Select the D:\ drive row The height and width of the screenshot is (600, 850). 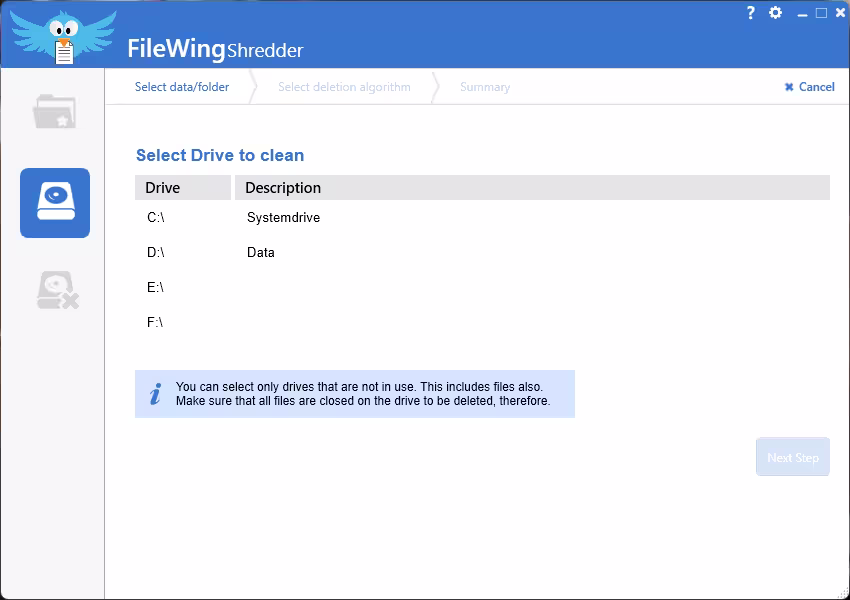(x=482, y=253)
